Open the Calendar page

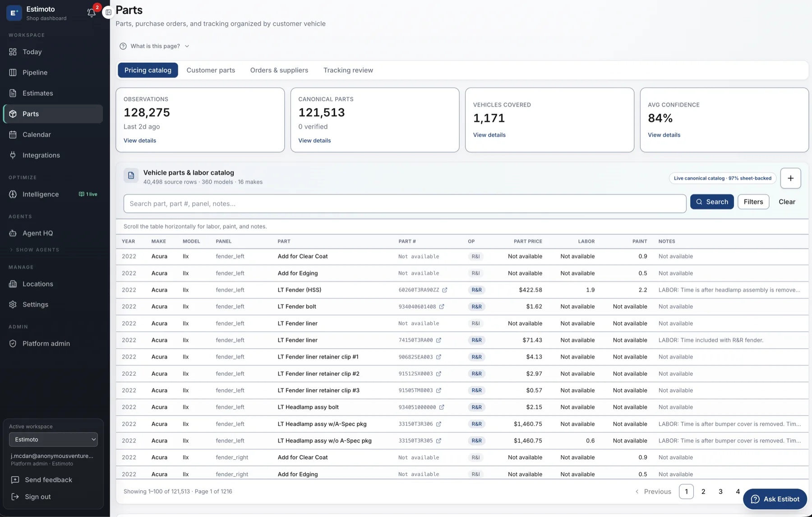pyautogui.click(x=53, y=135)
